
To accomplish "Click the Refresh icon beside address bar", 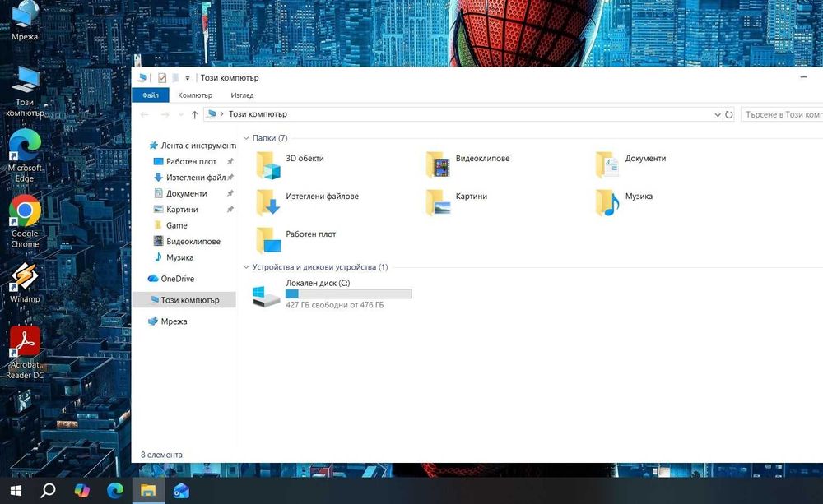I will point(729,114).
